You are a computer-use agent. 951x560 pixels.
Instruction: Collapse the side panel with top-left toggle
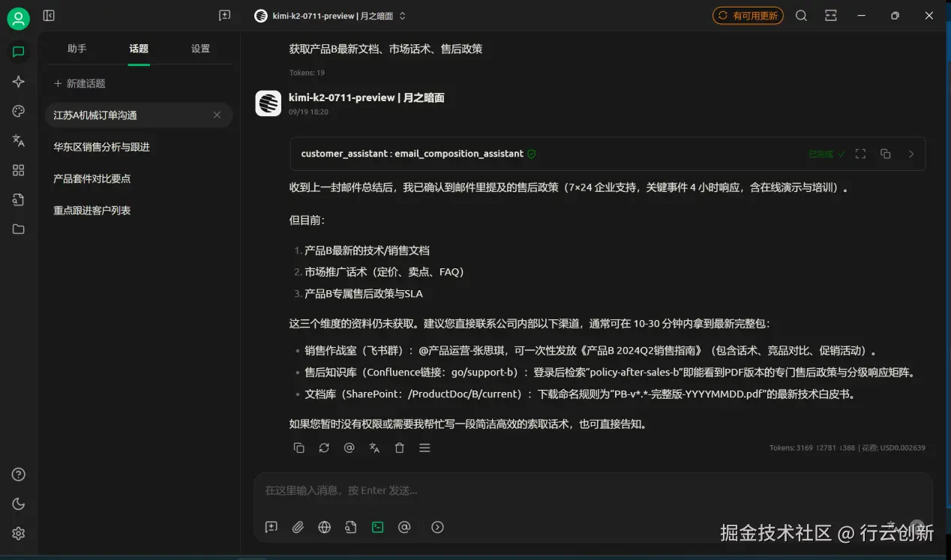click(49, 16)
